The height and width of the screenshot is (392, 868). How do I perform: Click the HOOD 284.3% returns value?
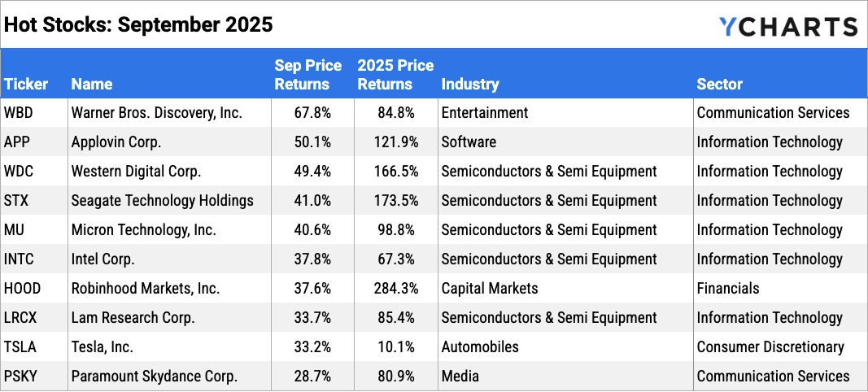(x=396, y=289)
